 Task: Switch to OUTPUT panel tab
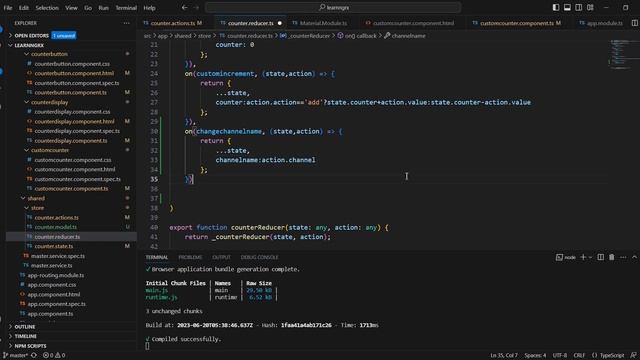[222, 257]
